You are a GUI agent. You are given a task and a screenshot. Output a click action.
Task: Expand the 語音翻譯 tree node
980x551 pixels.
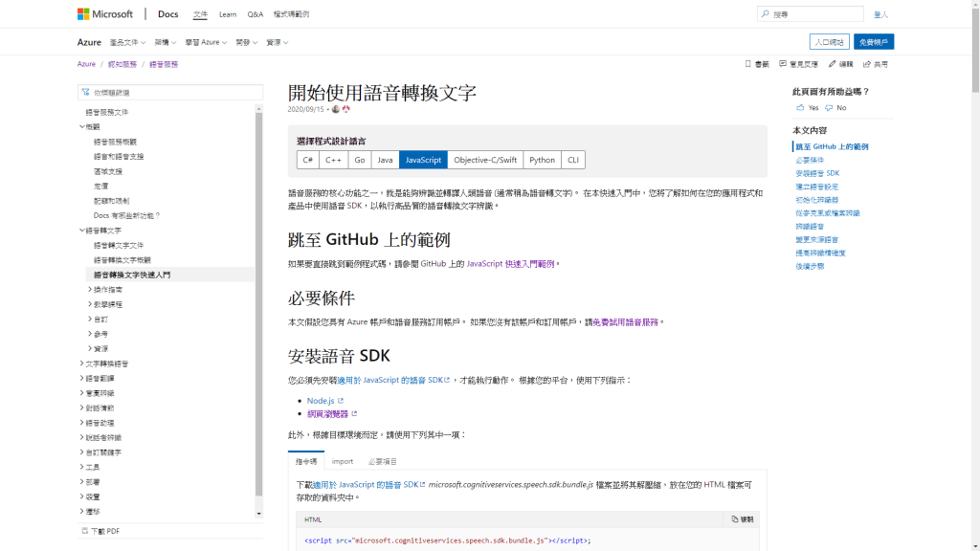[82, 378]
